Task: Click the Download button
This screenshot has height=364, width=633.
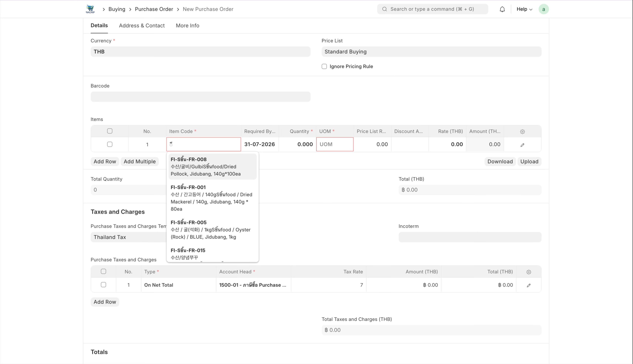Action: coord(500,161)
